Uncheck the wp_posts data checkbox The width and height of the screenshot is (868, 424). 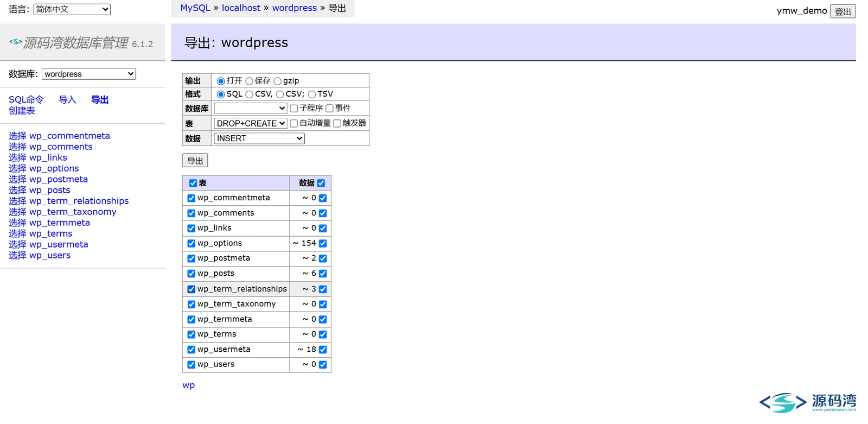click(x=323, y=274)
